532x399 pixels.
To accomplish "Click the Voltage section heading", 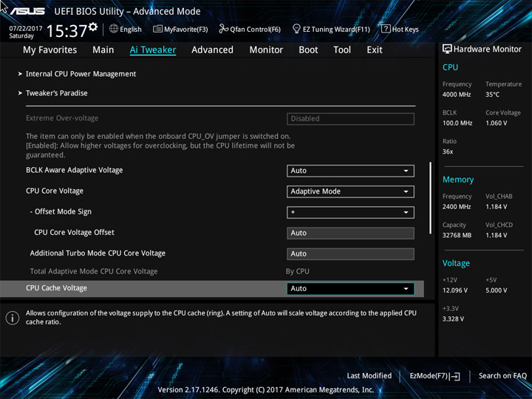I will point(456,263).
